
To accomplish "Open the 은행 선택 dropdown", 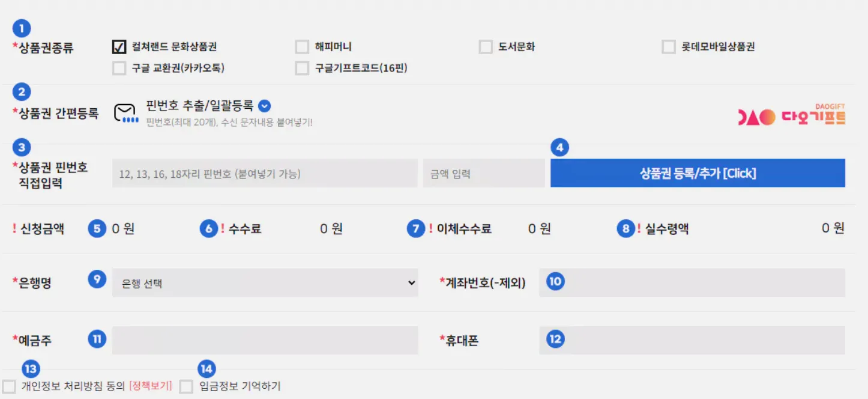I will point(264,282).
